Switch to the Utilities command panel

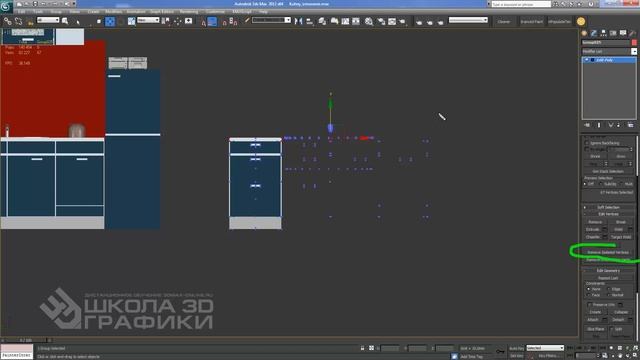pos(632,33)
